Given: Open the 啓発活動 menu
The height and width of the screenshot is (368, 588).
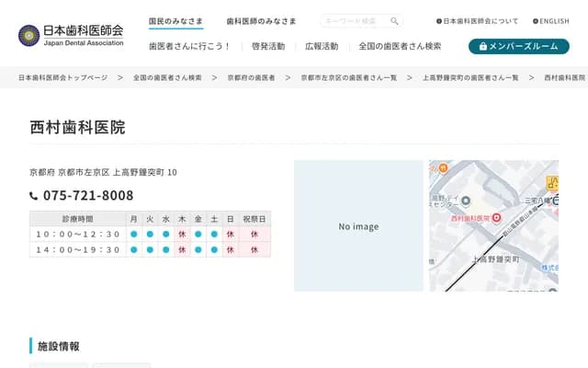Looking at the screenshot, I should click(x=267, y=46).
